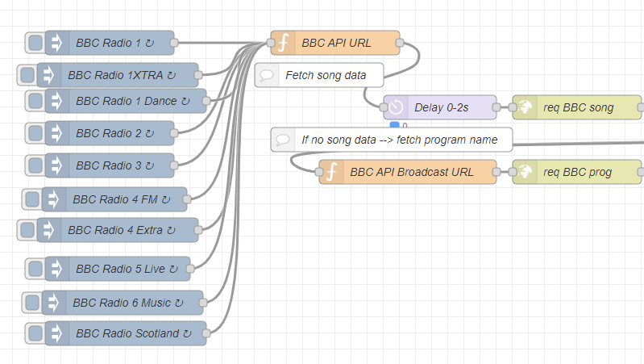The image size is (644, 364).
Task: Select the BBC Radio 1XTRA node label
Action: pos(122,75)
